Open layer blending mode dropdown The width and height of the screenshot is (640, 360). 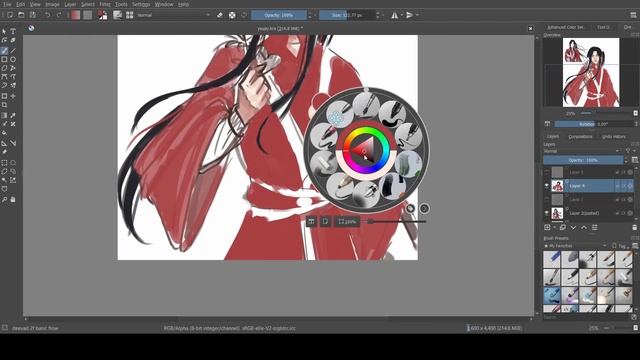tap(582, 151)
